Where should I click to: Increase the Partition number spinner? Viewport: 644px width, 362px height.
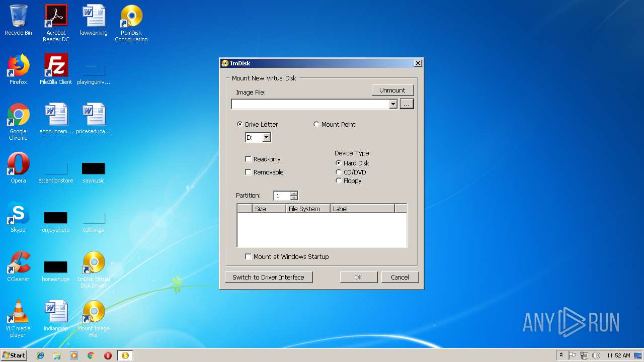[294, 194]
